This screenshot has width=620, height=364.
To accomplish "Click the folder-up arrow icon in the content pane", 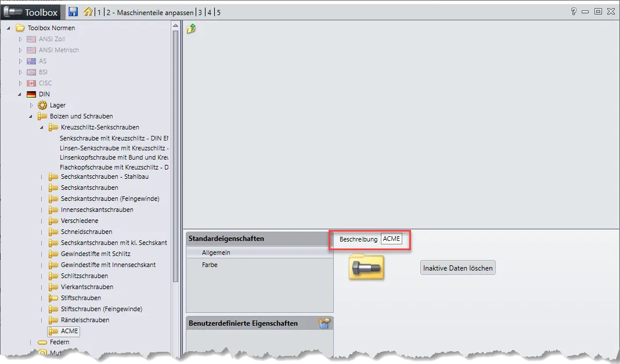I will tap(191, 28).
